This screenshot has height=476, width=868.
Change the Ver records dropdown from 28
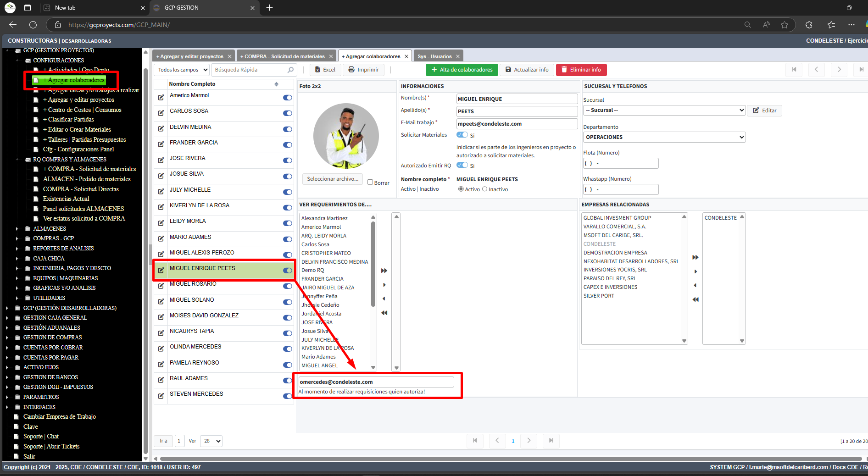[211, 441]
